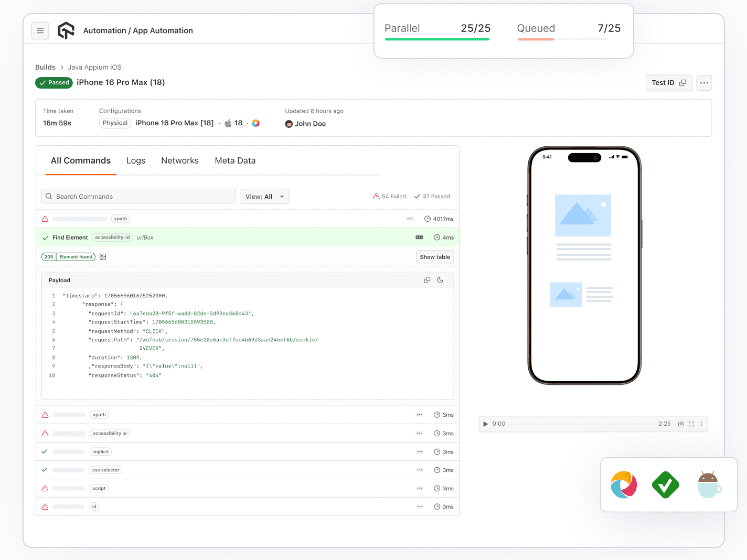
Task: Play the device session recording
Action: point(485,424)
